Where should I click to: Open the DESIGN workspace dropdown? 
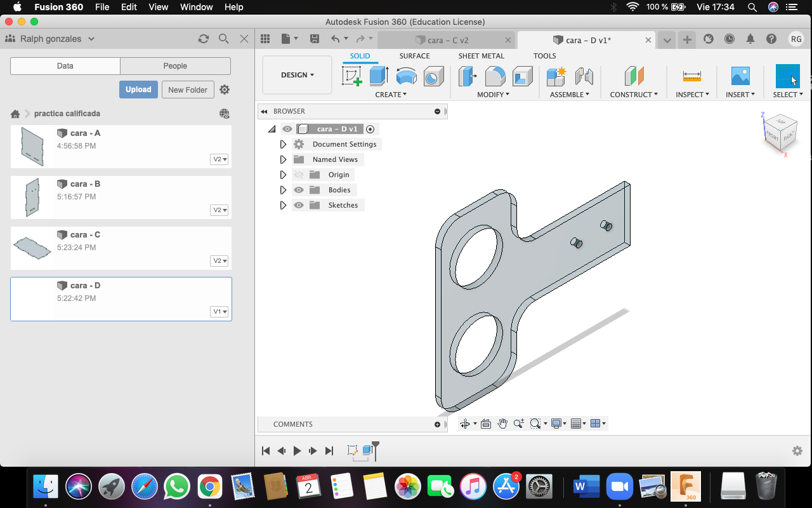pyautogui.click(x=297, y=75)
